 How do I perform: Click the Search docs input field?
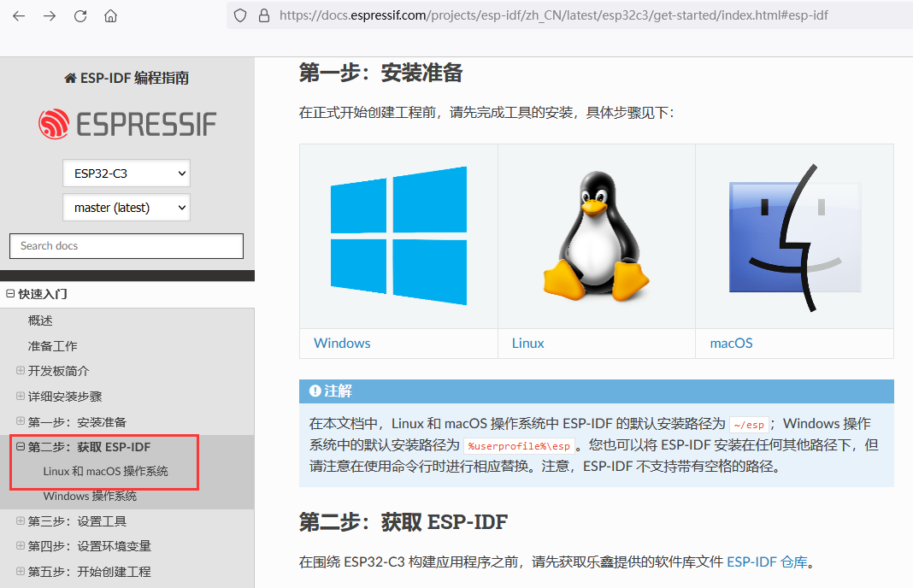coord(127,245)
